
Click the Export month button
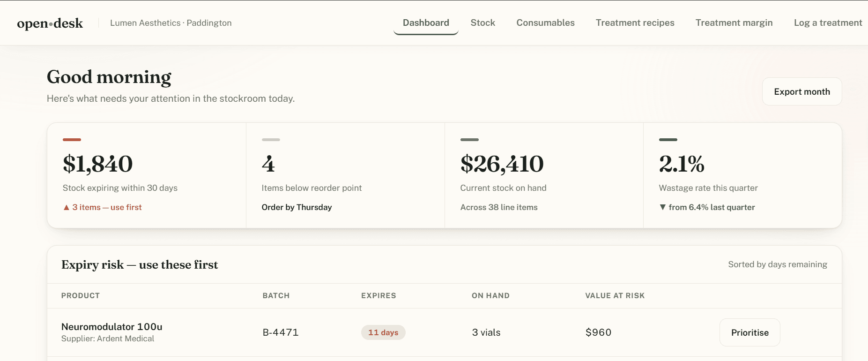801,91
